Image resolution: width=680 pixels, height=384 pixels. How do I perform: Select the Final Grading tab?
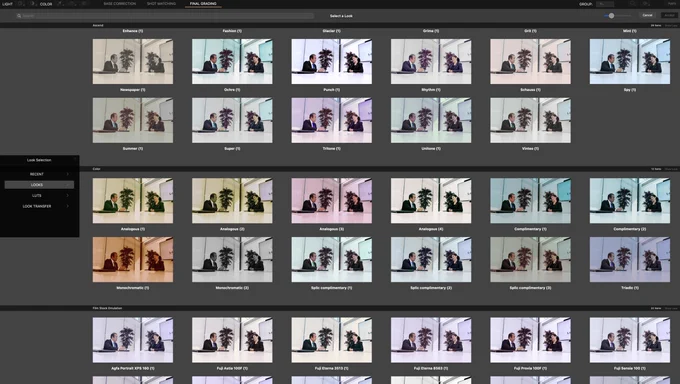point(203,3)
